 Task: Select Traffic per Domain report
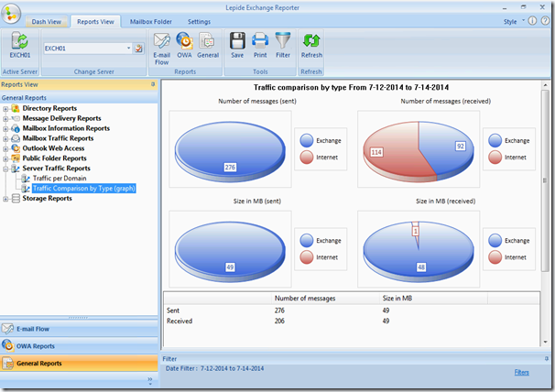click(x=60, y=178)
